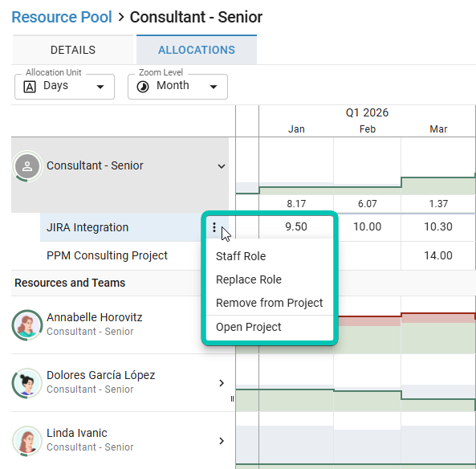The width and height of the screenshot is (476, 469).
Task: Open the JIRA Integration three-dot menu
Action: (214, 227)
